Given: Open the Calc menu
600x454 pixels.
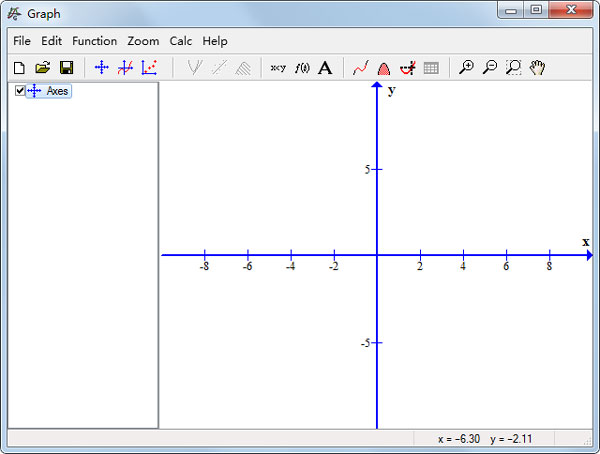Looking at the screenshot, I should click(181, 41).
